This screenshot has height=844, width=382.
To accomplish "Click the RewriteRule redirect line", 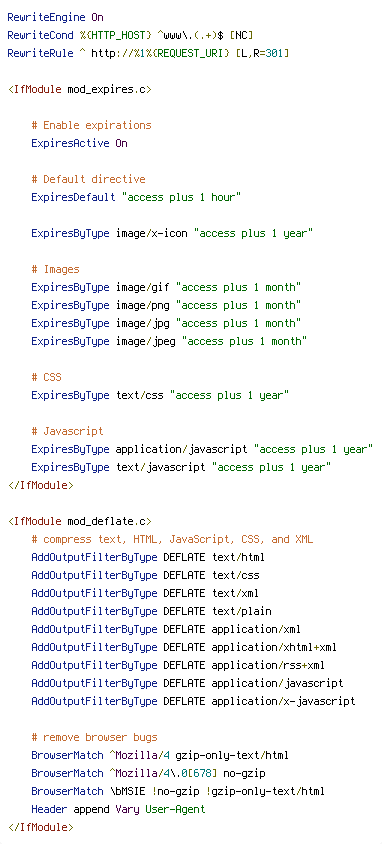I will pyautogui.click(x=148, y=53).
